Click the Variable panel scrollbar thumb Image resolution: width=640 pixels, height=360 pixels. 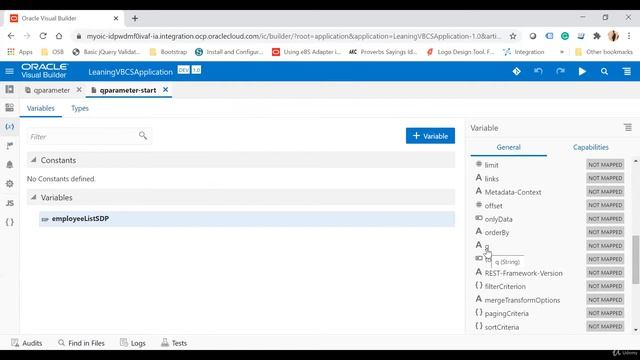(x=636, y=259)
